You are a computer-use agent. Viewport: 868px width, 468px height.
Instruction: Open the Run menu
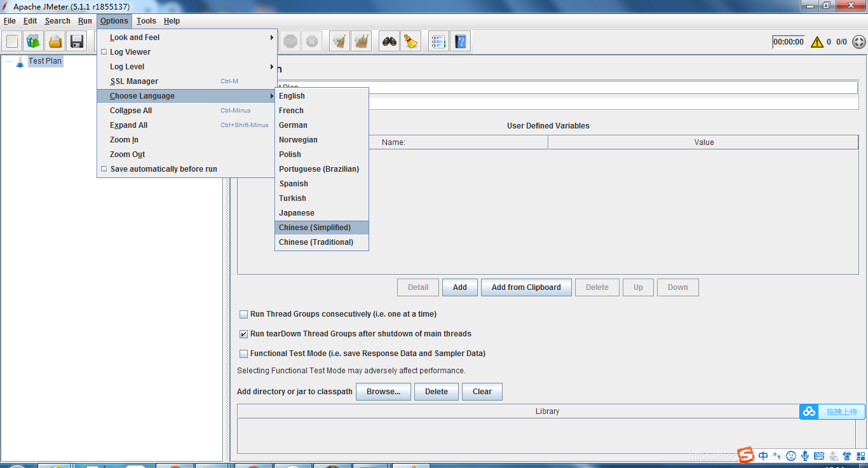tap(85, 21)
